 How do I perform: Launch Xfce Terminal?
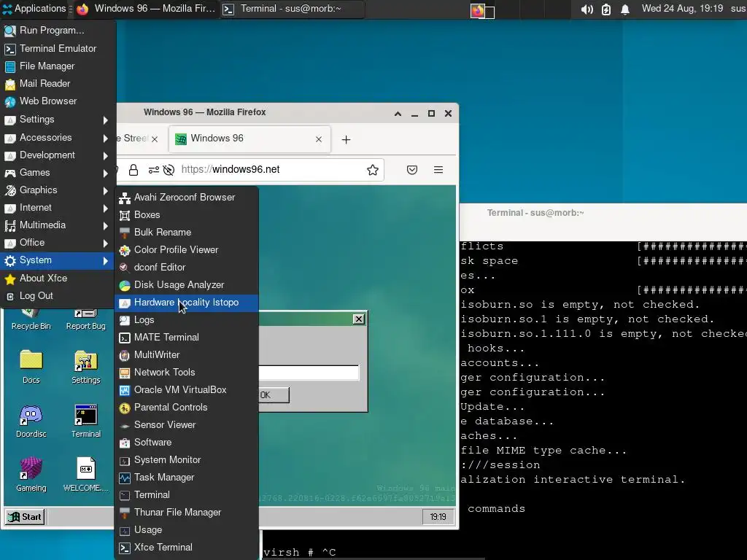[x=186, y=548]
